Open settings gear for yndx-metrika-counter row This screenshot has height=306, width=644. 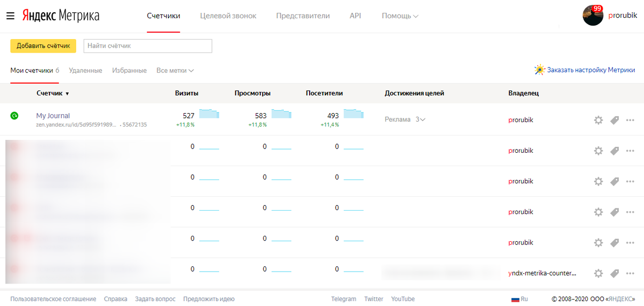(598, 273)
